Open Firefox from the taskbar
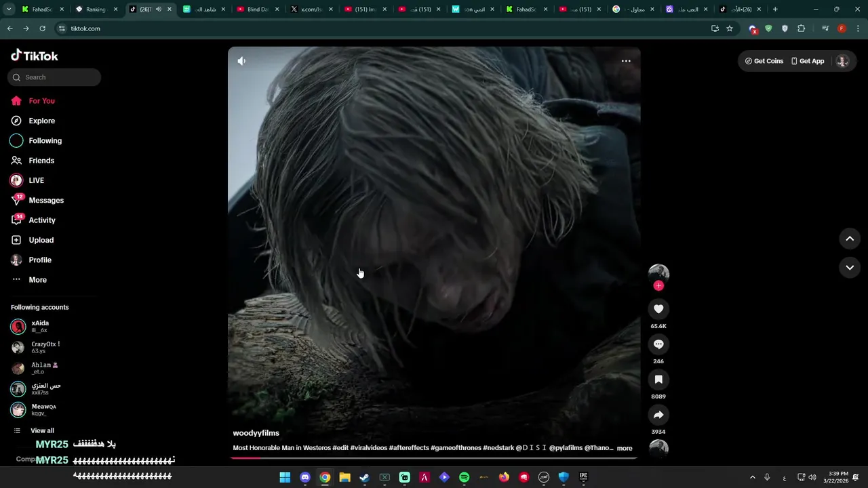This screenshot has width=868, height=488. 504,477
